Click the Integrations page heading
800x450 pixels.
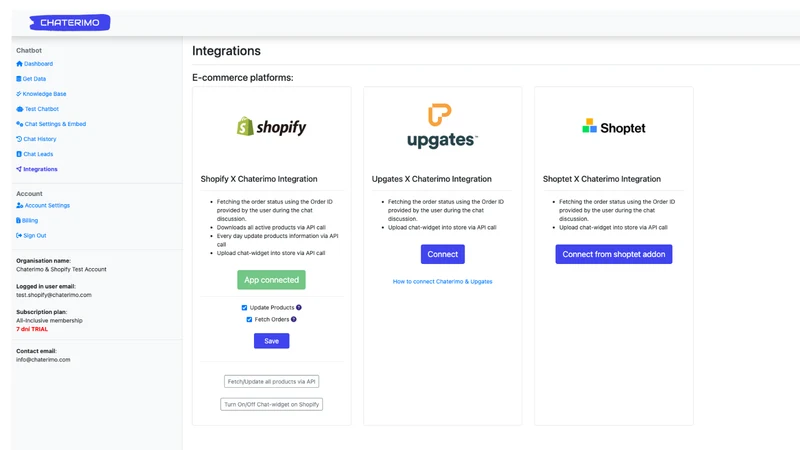pyautogui.click(x=226, y=51)
